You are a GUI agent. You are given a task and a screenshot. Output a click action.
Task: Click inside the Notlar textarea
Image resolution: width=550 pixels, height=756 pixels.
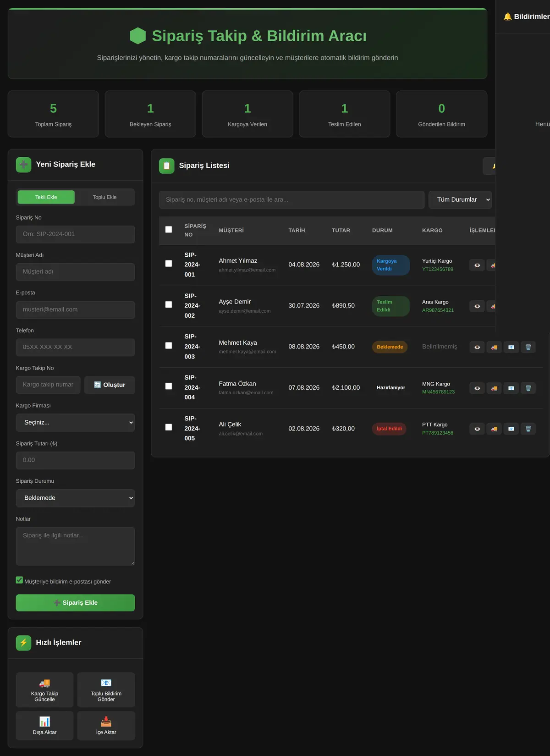(x=75, y=546)
